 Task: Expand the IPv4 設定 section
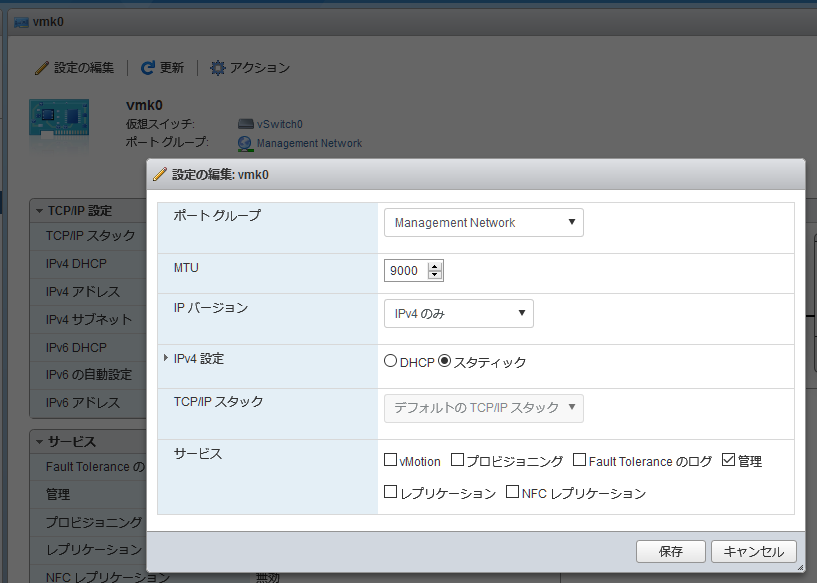click(166, 358)
